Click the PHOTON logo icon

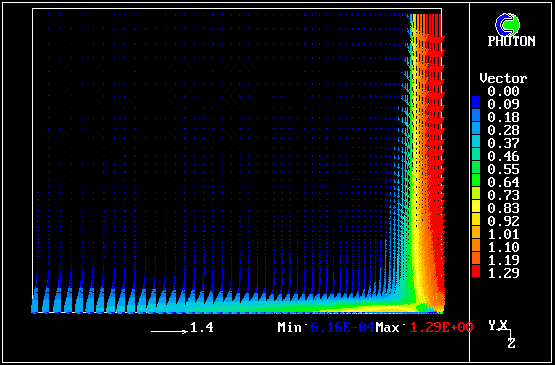[508, 24]
